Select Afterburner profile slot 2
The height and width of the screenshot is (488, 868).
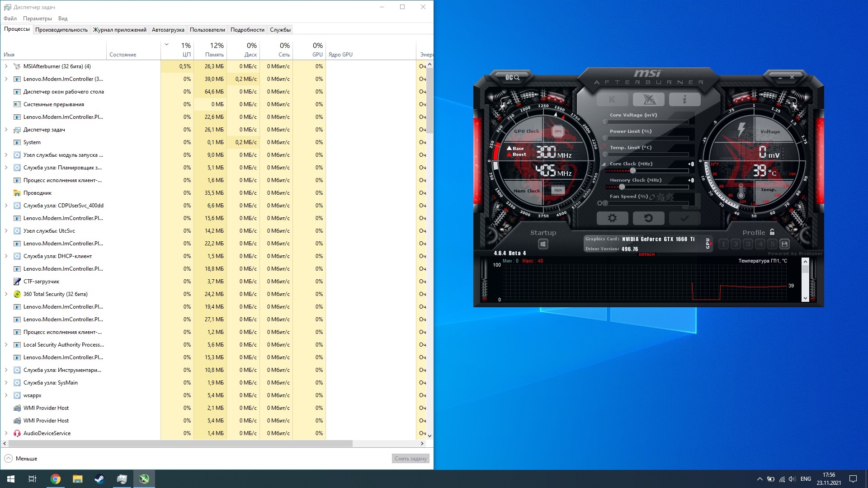(x=736, y=244)
